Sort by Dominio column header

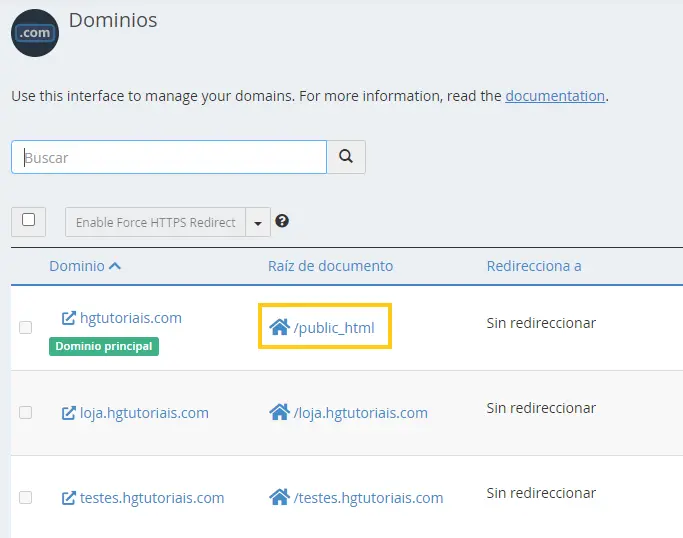tap(85, 266)
